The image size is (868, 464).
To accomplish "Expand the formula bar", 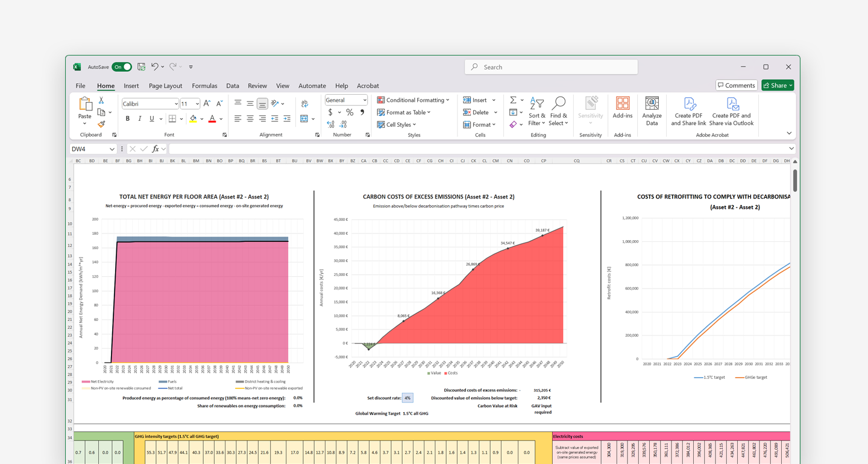I will [x=791, y=148].
